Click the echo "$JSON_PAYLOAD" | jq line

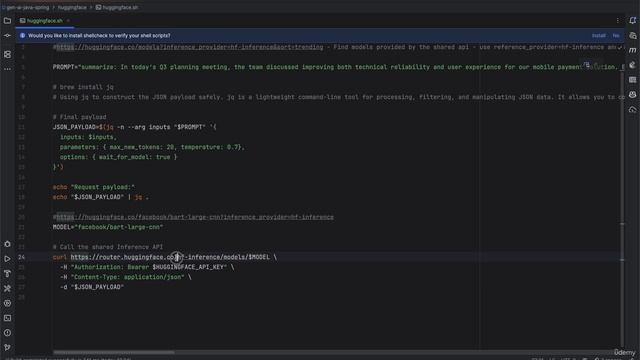[x=101, y=197]
